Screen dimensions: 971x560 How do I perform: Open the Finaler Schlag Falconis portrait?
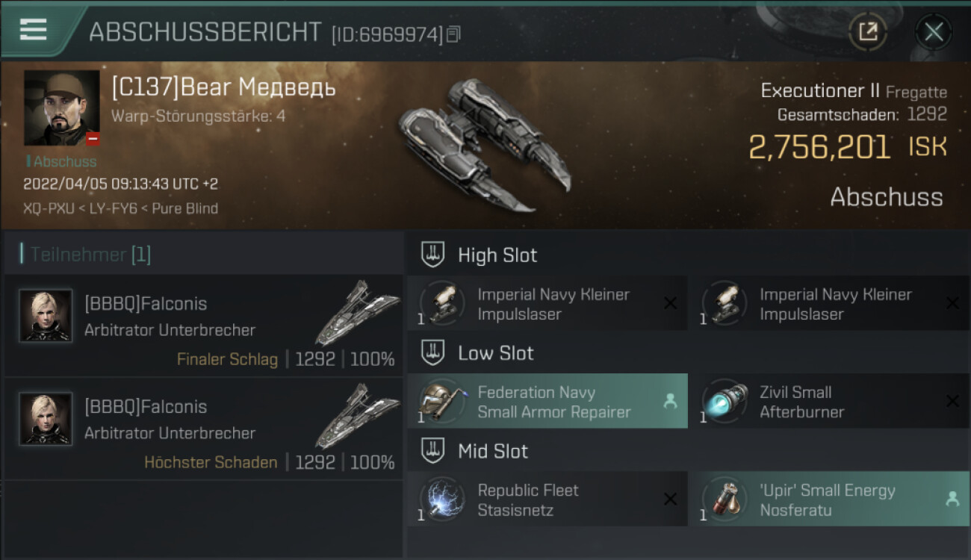pos(46,316)
